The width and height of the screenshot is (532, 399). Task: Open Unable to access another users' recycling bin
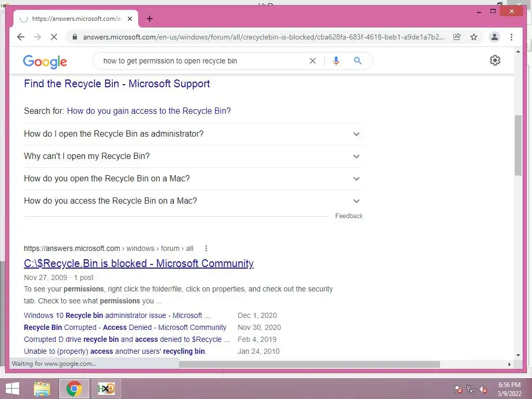pyautogui.click(x=115, y=351)
